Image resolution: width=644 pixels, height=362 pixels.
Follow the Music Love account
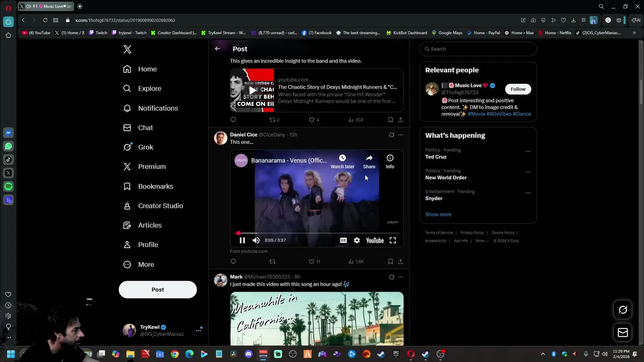pyautogui.click(x=518, y=89)
